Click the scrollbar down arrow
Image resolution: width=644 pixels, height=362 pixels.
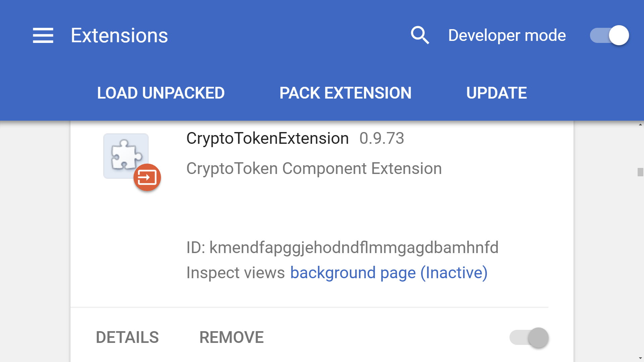(640, 358)
